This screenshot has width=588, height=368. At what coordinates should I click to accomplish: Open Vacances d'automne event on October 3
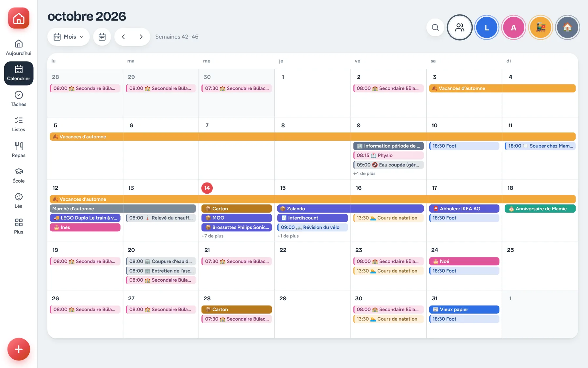(x=502, y=88)
